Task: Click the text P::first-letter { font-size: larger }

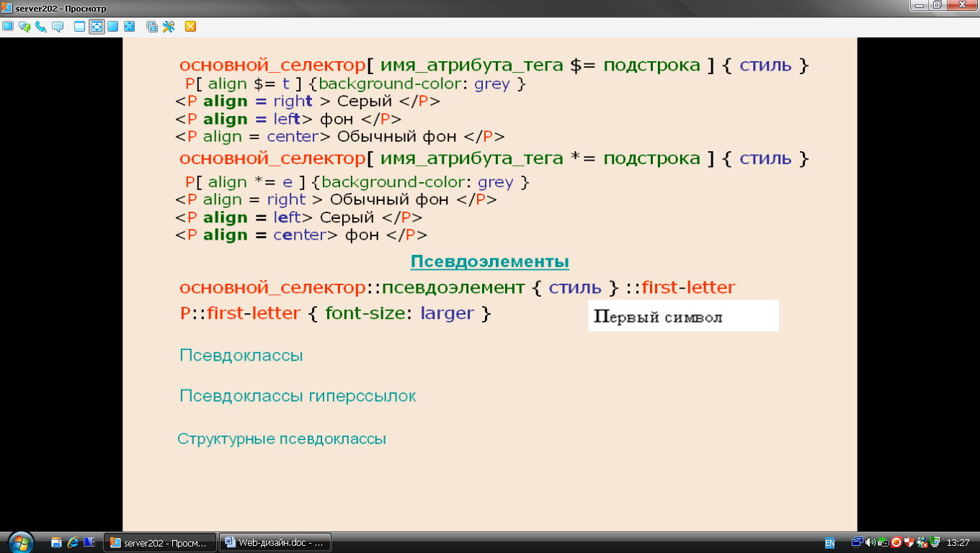Action: (336, 313)
